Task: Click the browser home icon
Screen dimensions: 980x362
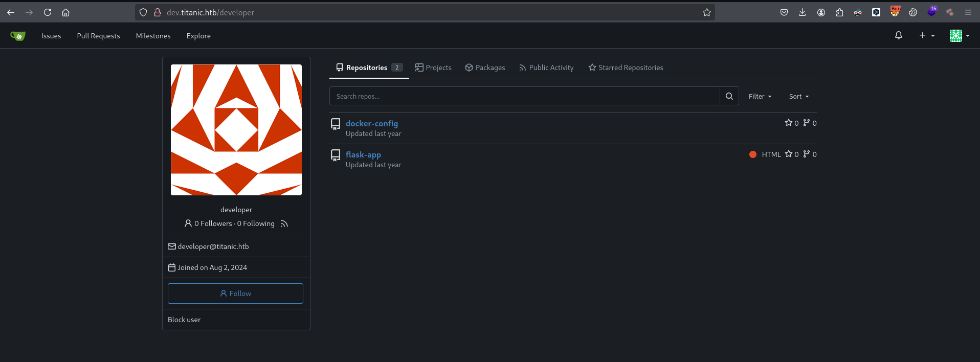Action: point(65,12)
